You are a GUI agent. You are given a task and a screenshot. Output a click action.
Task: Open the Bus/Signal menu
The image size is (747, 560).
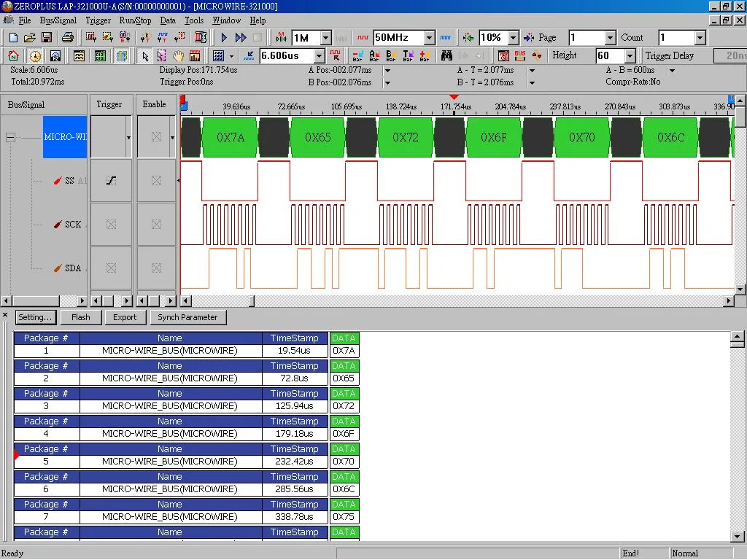[58, 20]
